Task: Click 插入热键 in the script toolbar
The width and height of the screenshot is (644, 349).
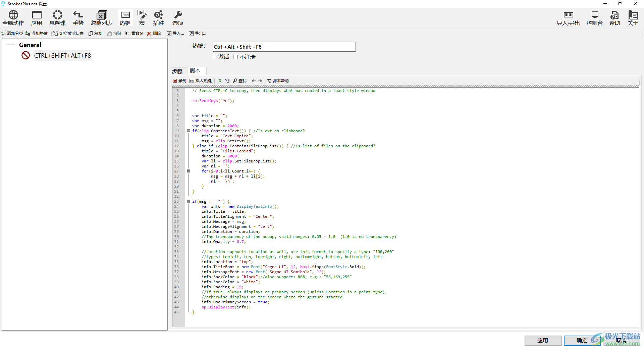Action: pos(201,81)
